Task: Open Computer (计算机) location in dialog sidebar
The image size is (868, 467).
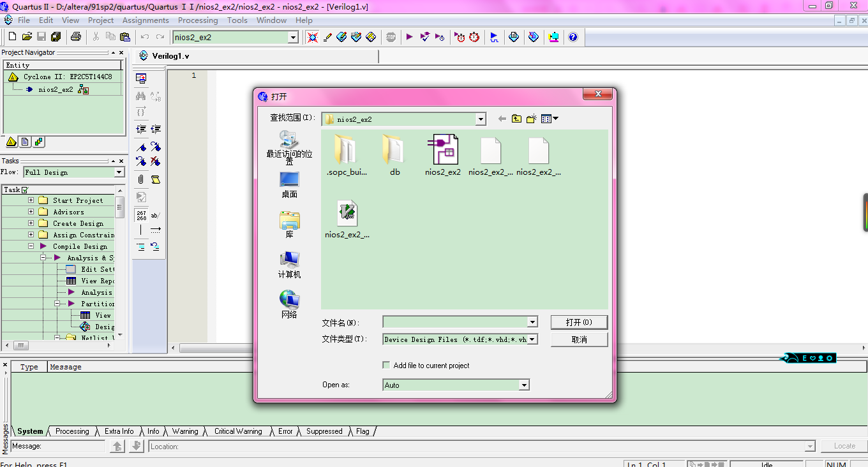Action: tap(289, 264)
